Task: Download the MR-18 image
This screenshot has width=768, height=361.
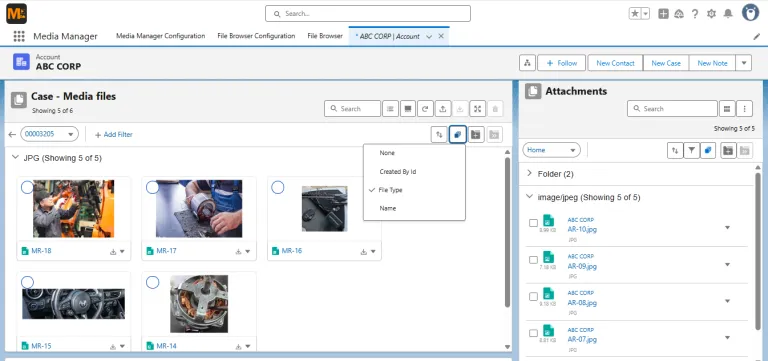Action: 113,251
